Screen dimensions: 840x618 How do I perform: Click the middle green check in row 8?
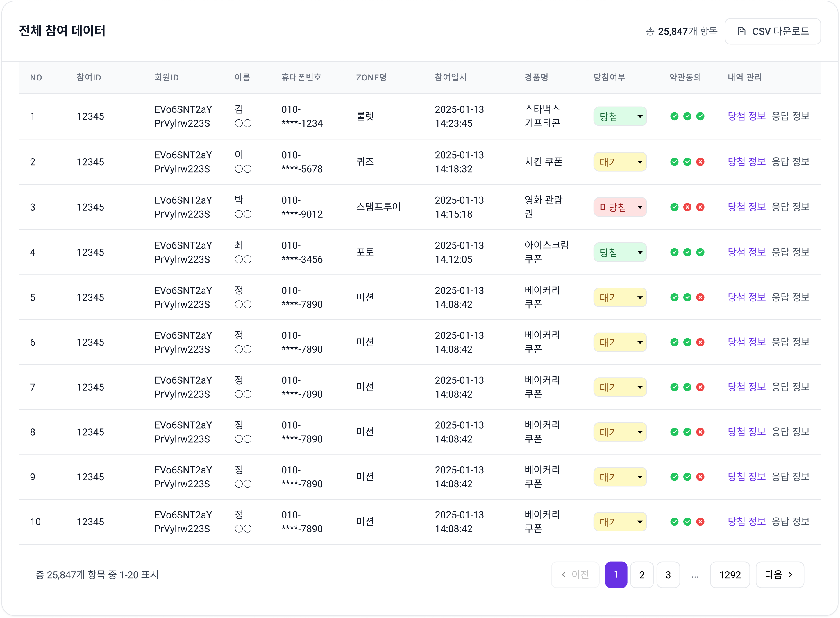pyautogui.click(x=687, y=432)
